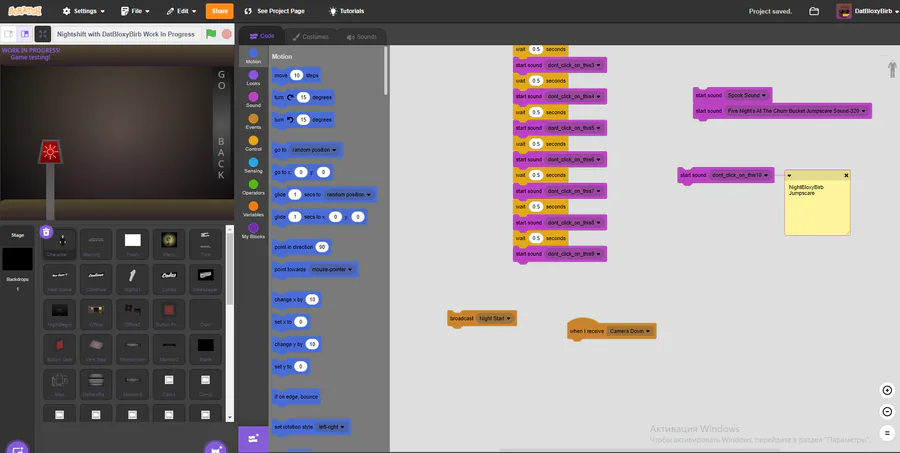Open the Night Start broadcast dropdown
Screen dimensions: 900x453
click(x=495, y=318)
